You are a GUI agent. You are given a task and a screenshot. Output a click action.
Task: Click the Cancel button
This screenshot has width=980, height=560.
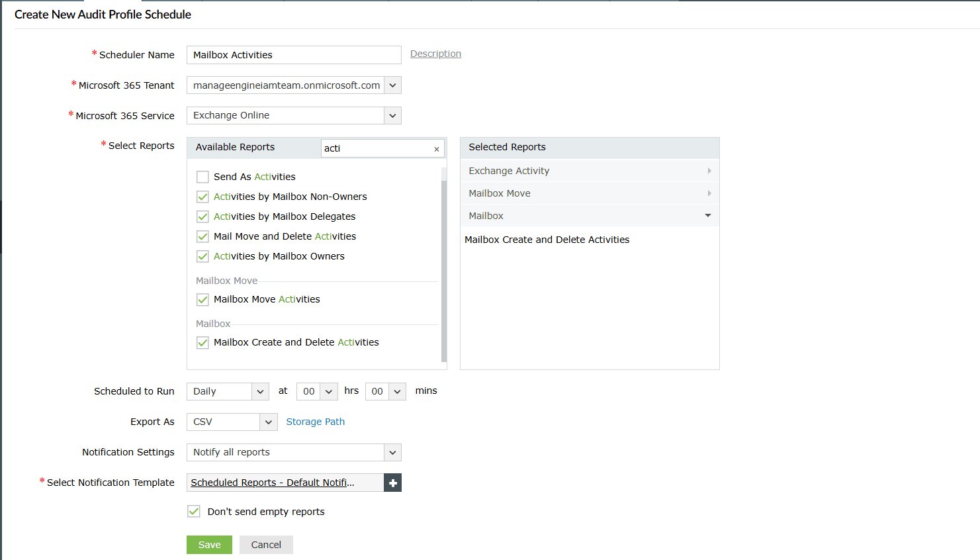pyautogui.click(x=266, y=545)
